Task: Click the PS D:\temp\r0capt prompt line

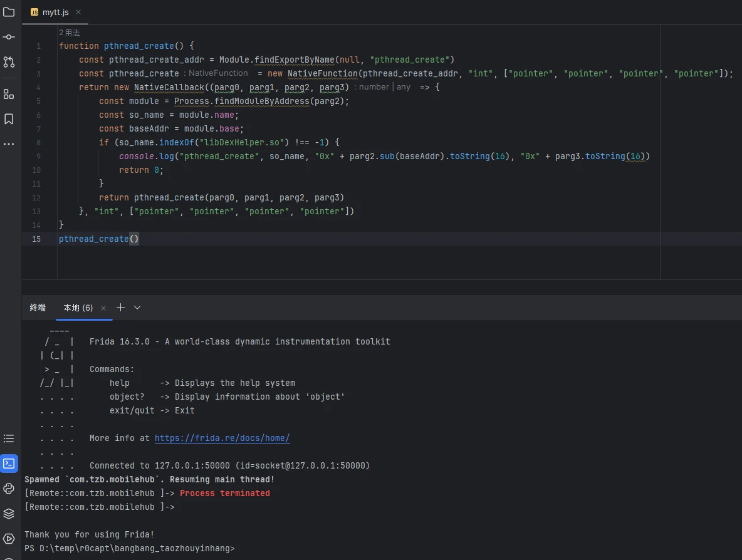Action: [x=129, y=548]
